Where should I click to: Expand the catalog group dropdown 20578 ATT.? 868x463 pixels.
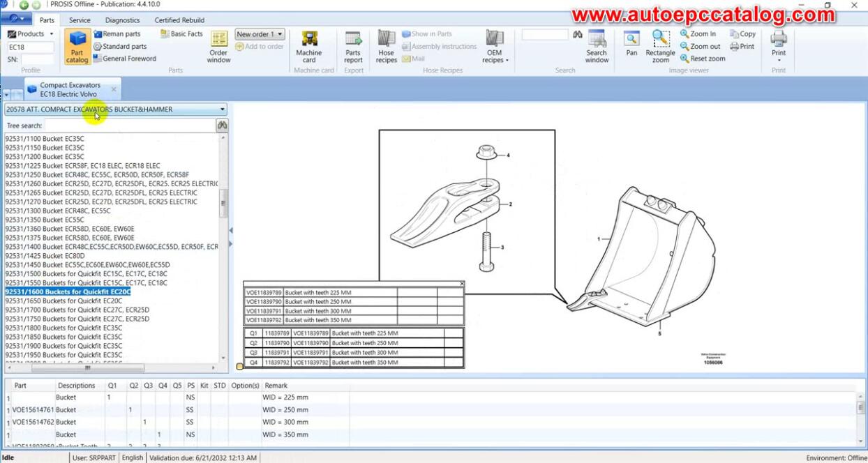coord(116,109)
